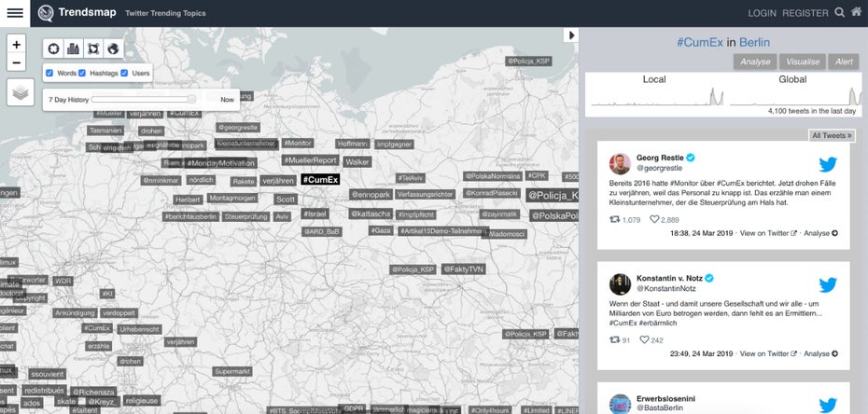
Task: Open the map layers icon
Action: click(x=21, y=92)
